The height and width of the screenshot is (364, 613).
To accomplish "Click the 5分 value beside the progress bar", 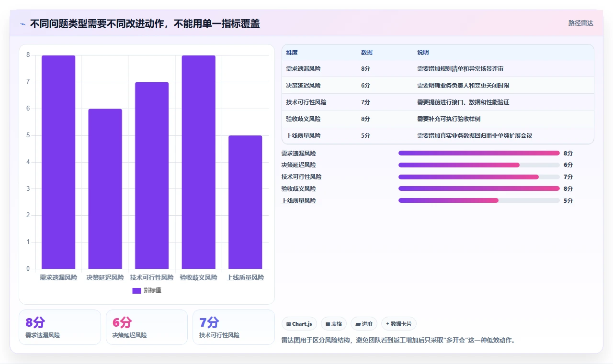I will tap(568, 201).
